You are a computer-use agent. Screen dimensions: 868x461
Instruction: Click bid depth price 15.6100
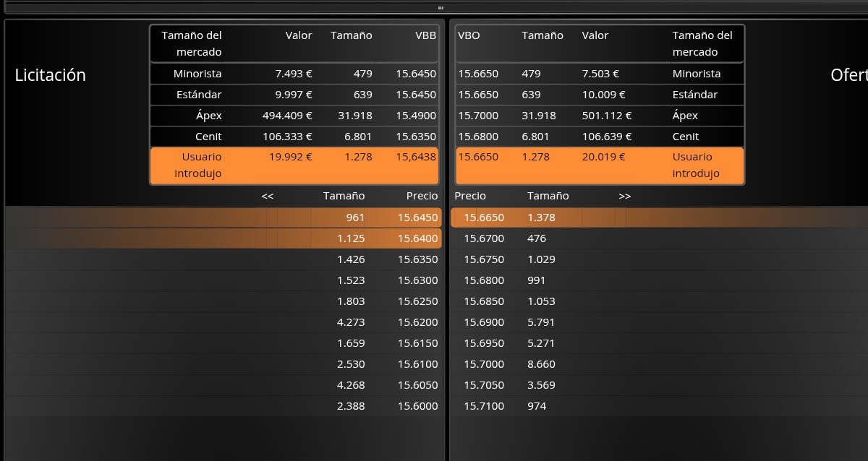[417, 364]
